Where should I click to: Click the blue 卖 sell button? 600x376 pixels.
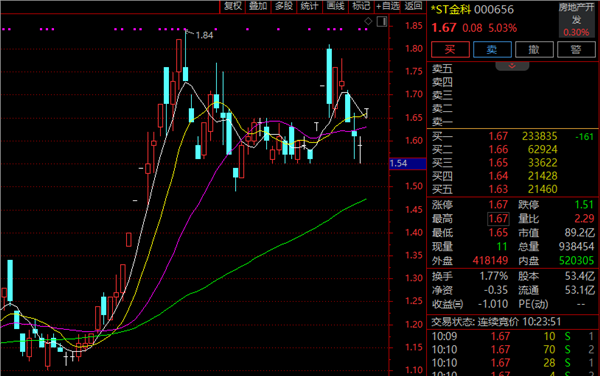(x=492, y=50)
